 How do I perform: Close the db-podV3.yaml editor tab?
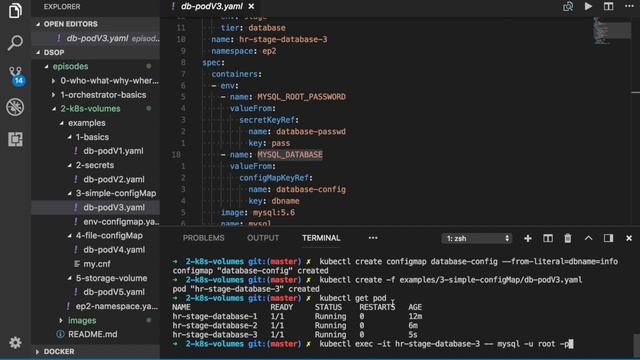click(251, 7)
